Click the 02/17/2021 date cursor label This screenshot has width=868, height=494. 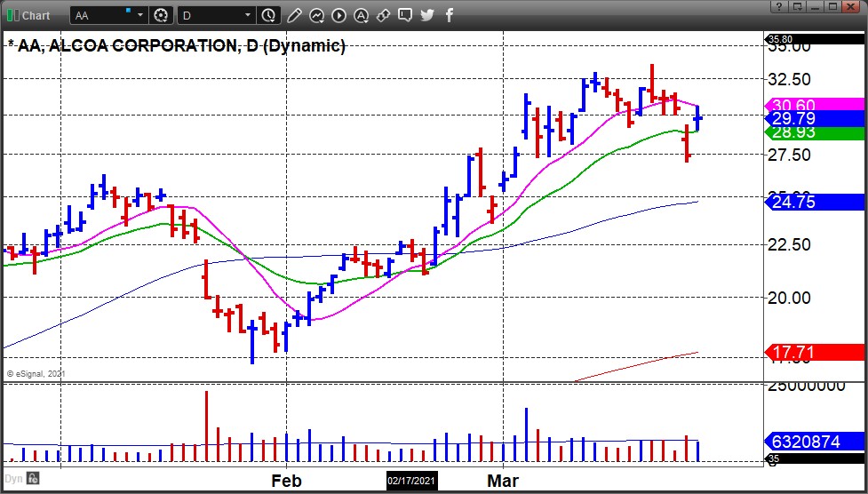412,480
